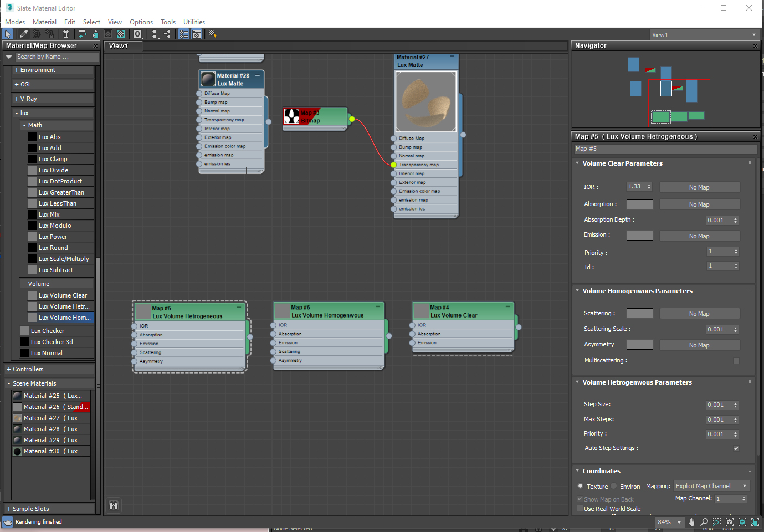Toggle the Material/Map Browser toolbar icon

click(x=183, y=34)
